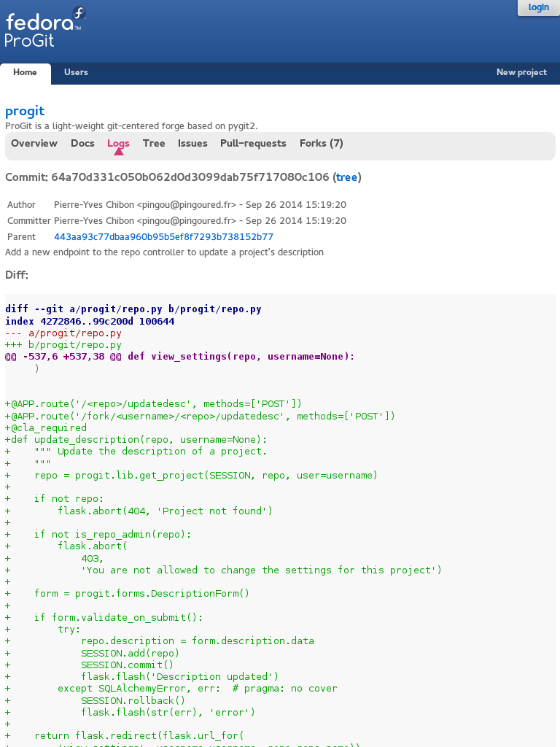560x747 pixels.
Task: Show the Forks (7) list
Action: 321,144
